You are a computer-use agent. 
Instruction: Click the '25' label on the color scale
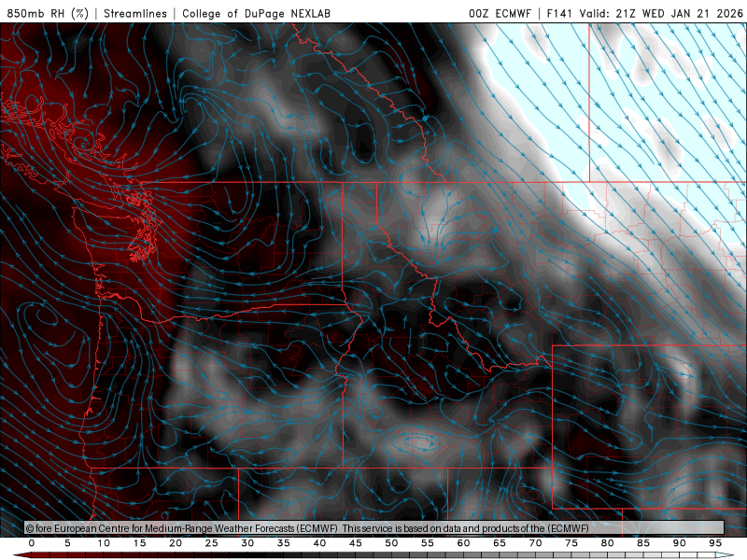pos(212,543)
